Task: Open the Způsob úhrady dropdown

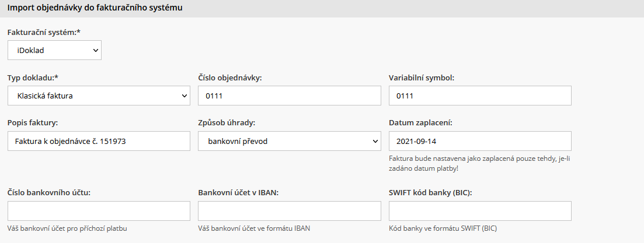Action: tap(289, 141)
